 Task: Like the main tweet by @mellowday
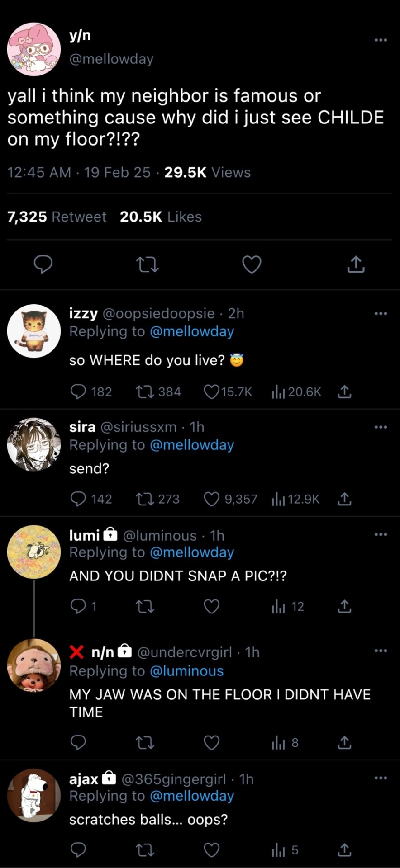click(252, 264)
